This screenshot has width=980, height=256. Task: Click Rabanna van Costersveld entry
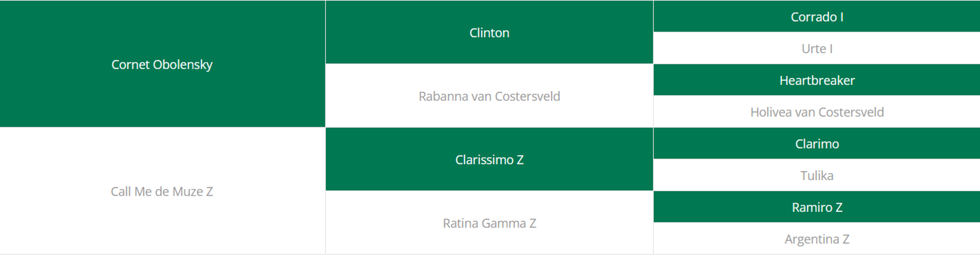489,96
